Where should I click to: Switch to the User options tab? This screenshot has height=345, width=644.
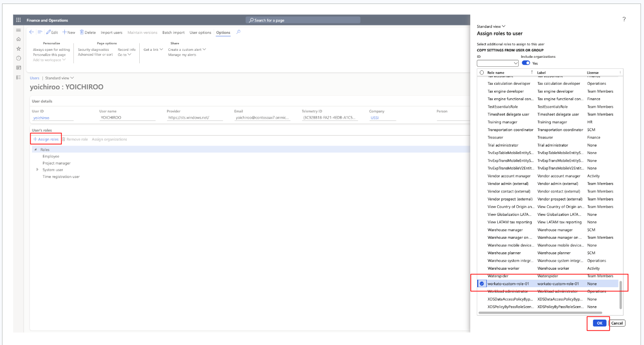[200, 33]
